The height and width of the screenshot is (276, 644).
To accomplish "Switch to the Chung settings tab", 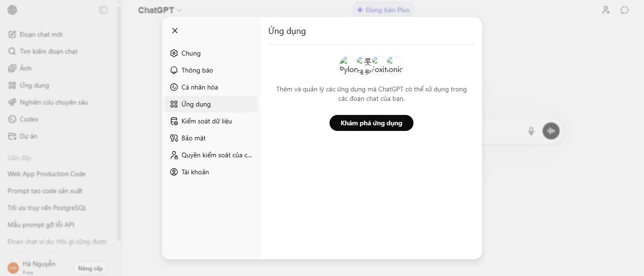I will pyautogui.click(x=190, y=53).
